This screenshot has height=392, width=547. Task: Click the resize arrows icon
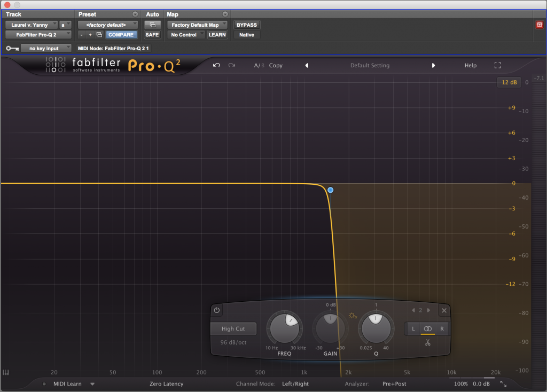pos(503,383)
